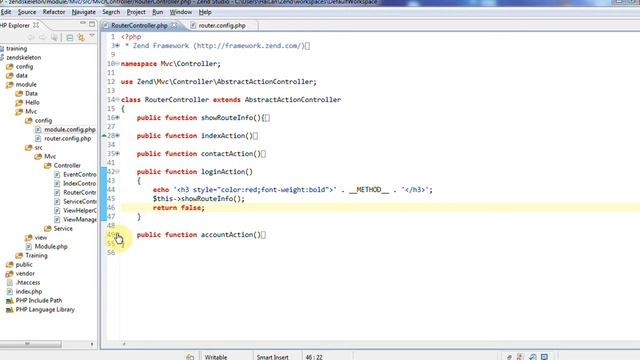Toggle Link with Editor in PHP Explorer

click(x=81, y=38)
